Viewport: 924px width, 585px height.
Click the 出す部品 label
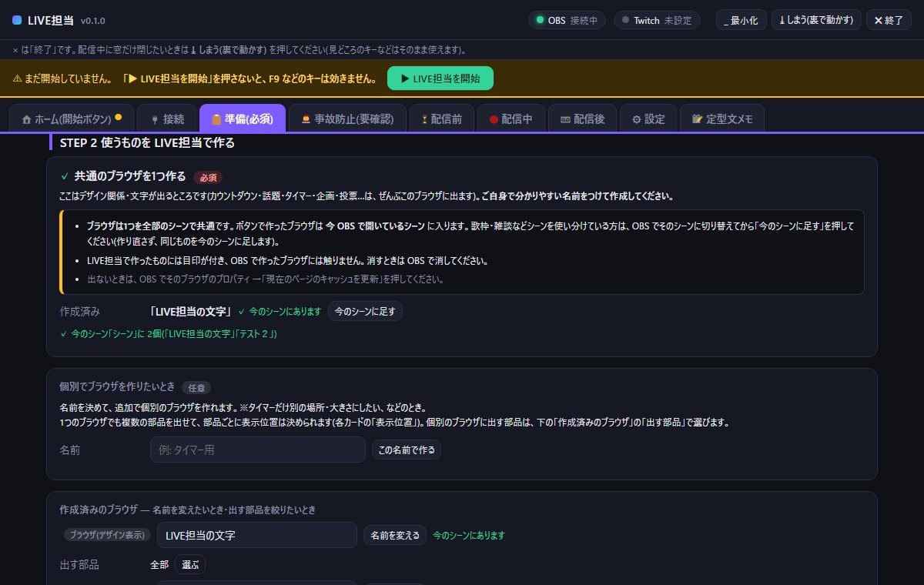pyautogui.click(x=79, y=564)
